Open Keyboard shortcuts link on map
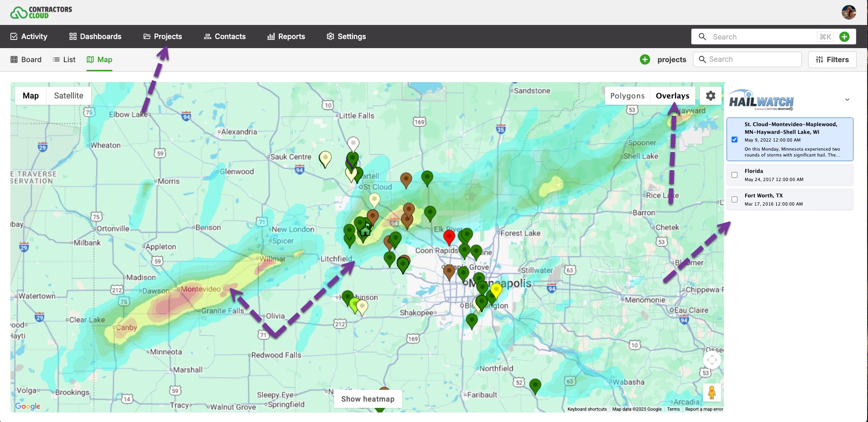 tap(587, 409)
